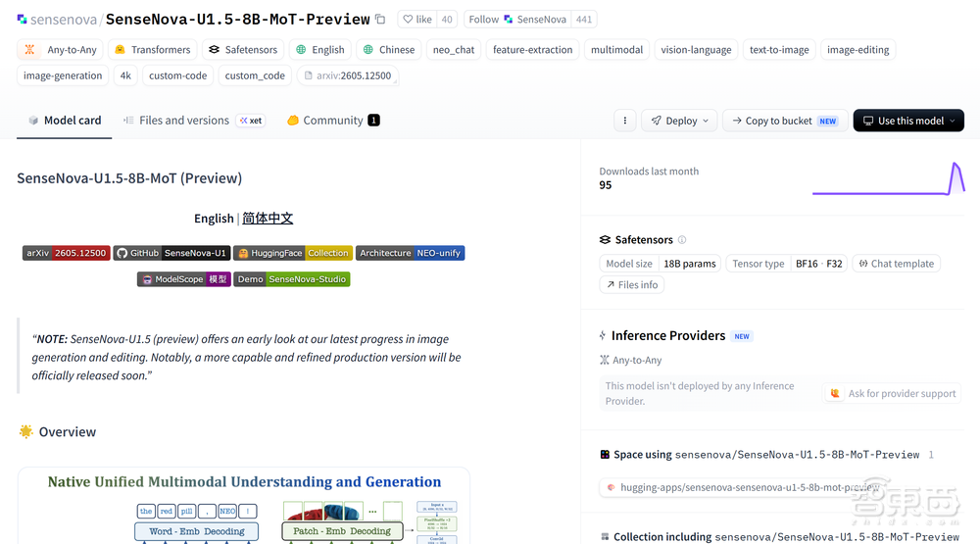Click the Tensor type BF16 F32 chip

tap(787, 264)
